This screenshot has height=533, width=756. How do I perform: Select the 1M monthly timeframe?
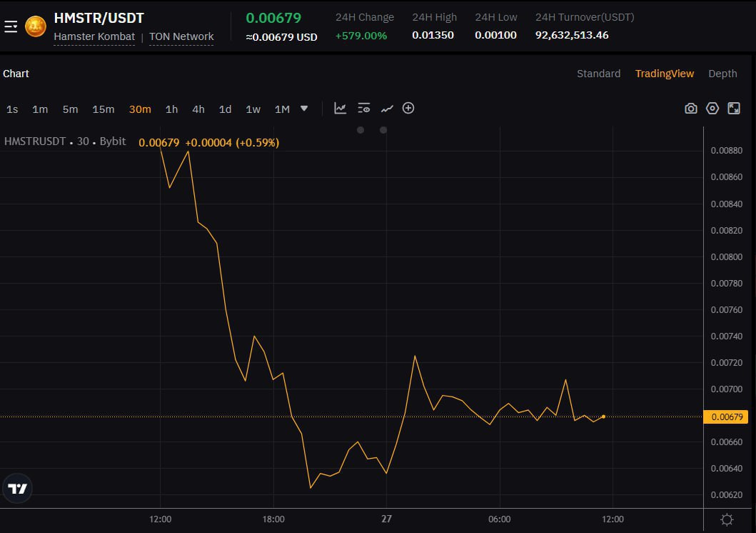pyautogui.click(x=282, y=109)
